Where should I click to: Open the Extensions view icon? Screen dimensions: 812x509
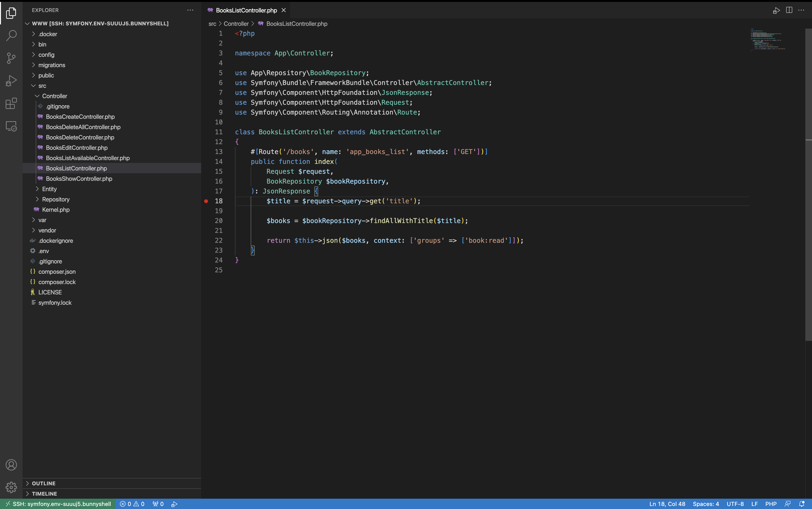11,103
